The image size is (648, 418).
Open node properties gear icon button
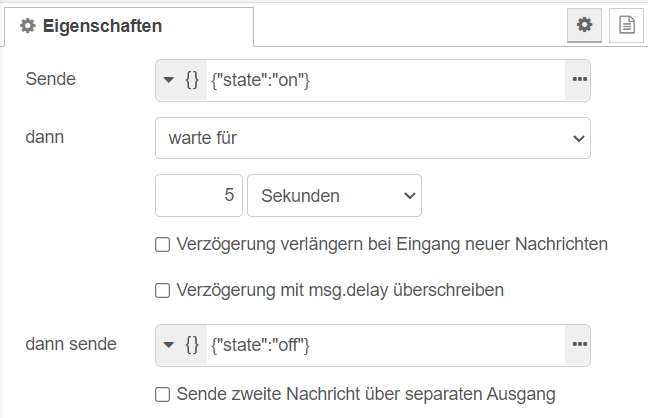pos(584,26)
